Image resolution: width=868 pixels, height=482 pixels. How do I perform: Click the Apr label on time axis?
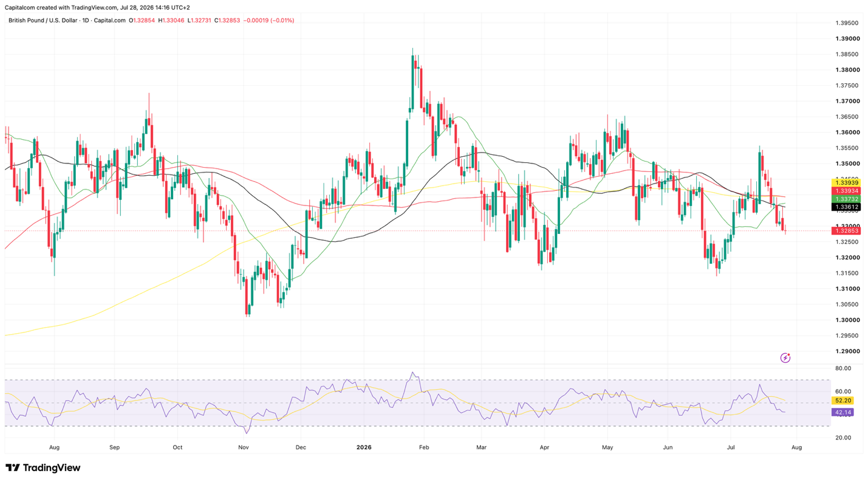pos(544,447)
